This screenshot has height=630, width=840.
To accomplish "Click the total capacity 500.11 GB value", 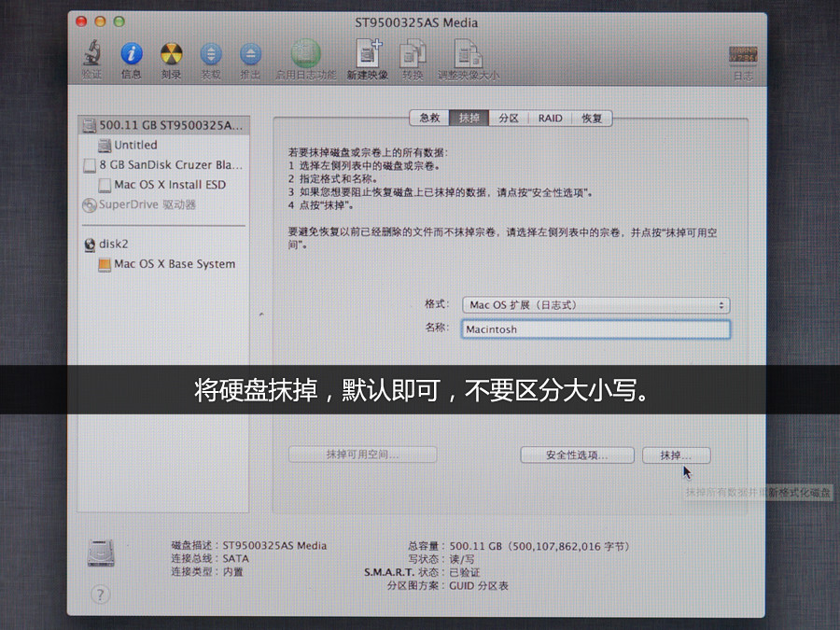I will tap(539, 546).
